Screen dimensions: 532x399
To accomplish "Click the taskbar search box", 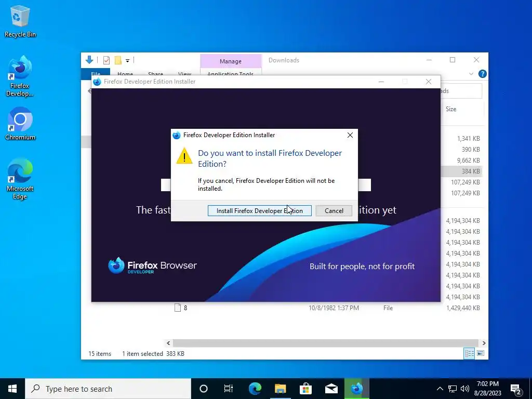I will 108,389.
